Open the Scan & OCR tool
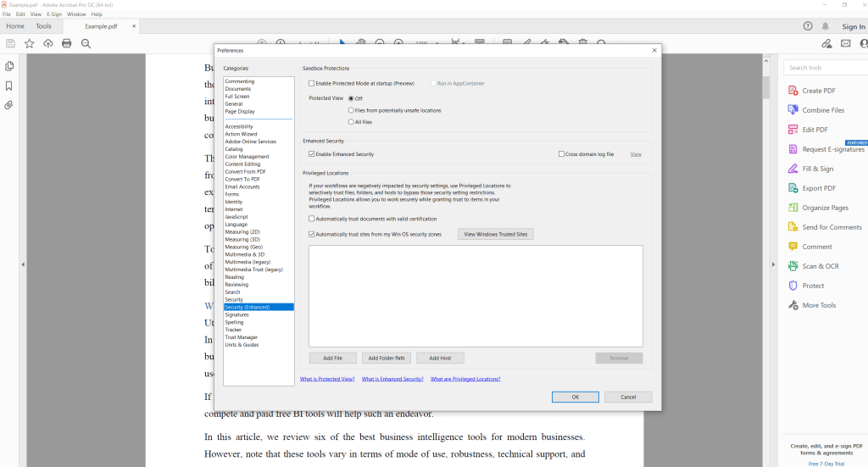This screenshot has height=467, width=868. (x=813, y=266)
